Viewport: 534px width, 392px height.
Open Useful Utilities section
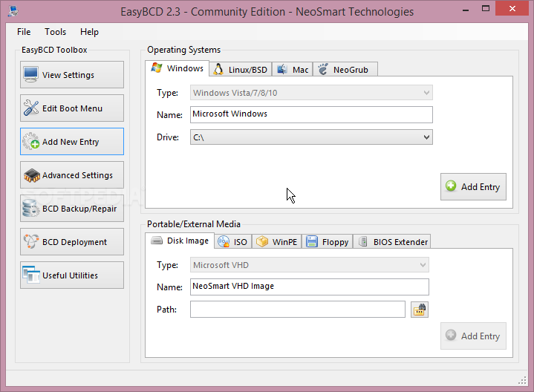[x=72, y=275]
